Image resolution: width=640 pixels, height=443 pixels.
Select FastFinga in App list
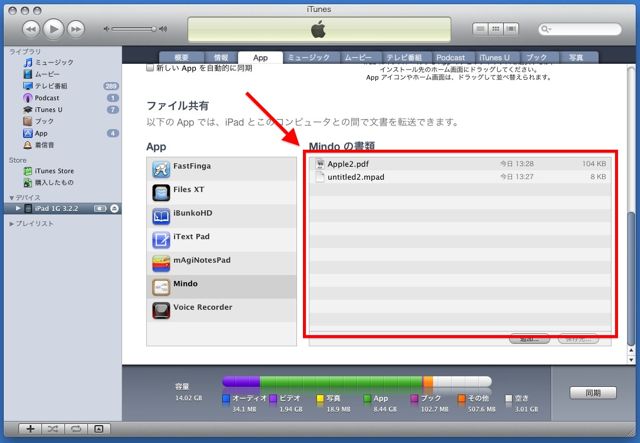click(x=222, y=169)
